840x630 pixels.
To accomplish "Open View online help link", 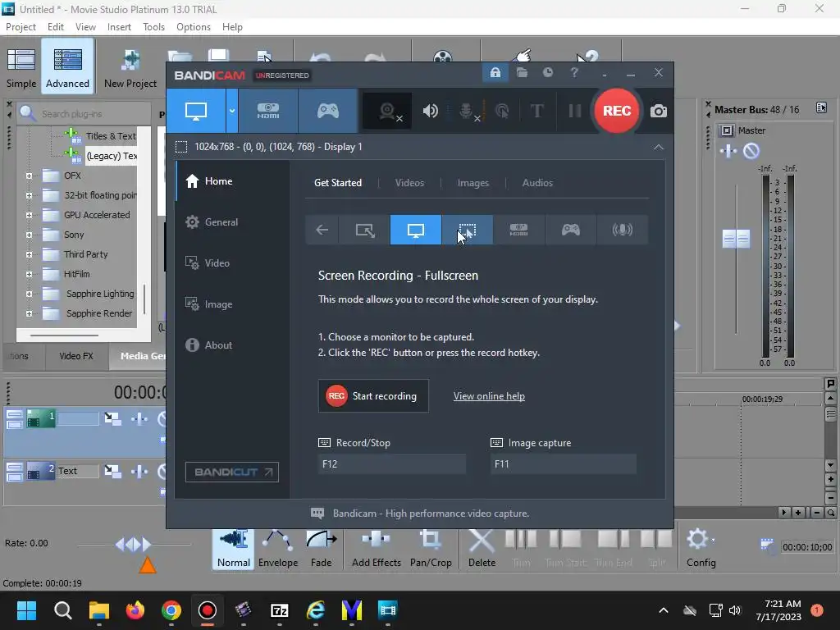I will pyautogui.click(x=489, y=396).
